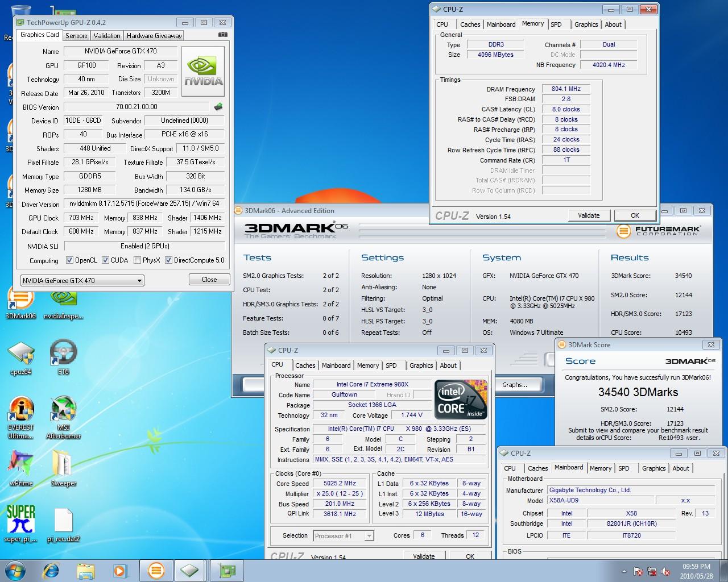728x582 pixels.
Task: Open the wPrime desktop icon
Action: pos(20,468)
